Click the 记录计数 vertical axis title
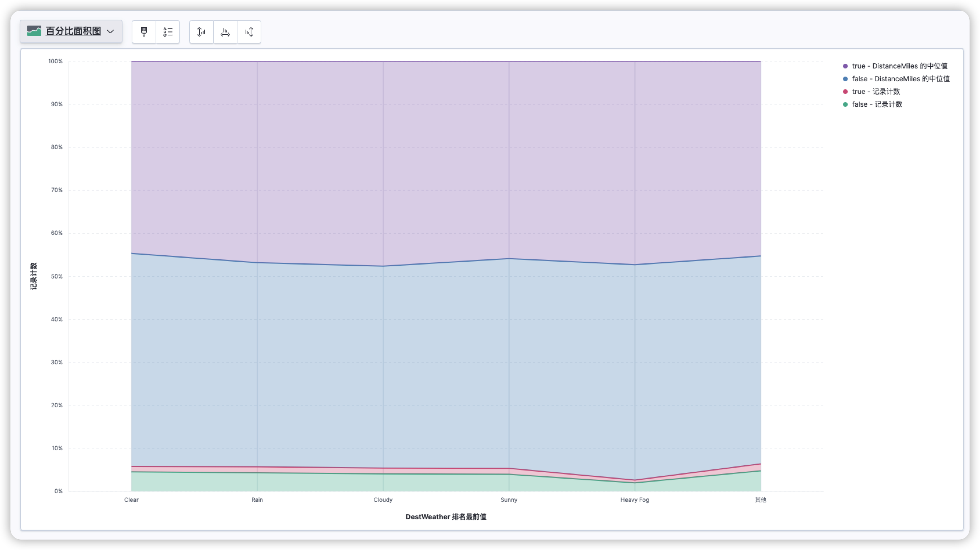Screen dimensions: 980x550 tap(33, 276)
